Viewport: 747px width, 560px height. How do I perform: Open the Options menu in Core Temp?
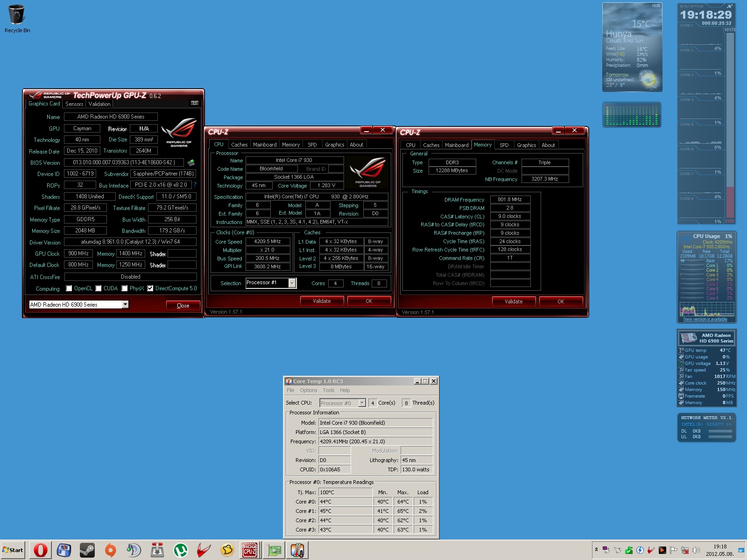click(x=308, y=390)
